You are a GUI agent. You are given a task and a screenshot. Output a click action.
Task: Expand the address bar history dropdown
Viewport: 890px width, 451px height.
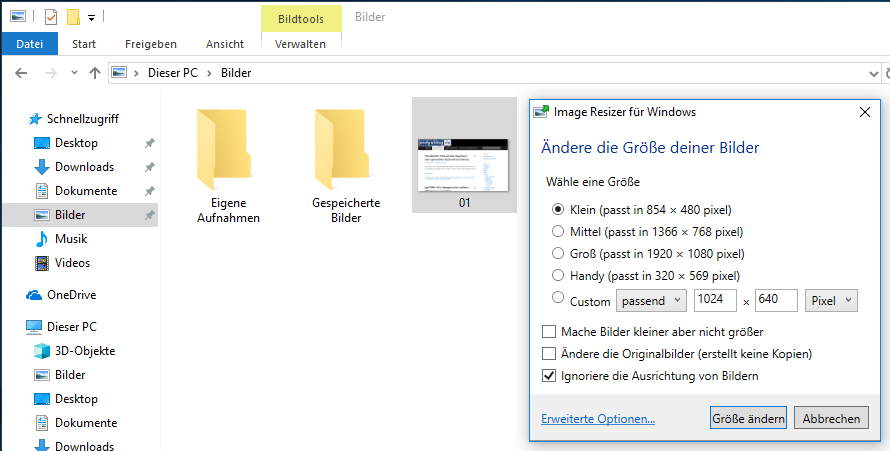[x=870, y=73]
